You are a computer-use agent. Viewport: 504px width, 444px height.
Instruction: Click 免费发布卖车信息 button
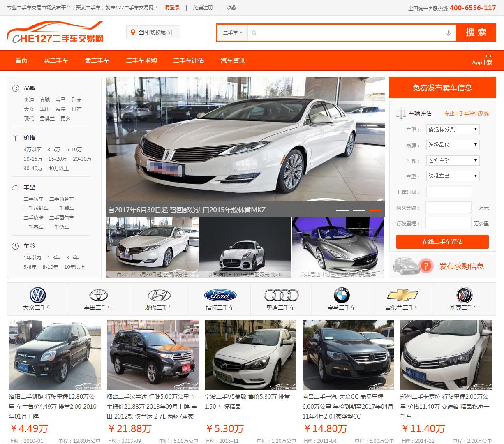pos(442,88)
